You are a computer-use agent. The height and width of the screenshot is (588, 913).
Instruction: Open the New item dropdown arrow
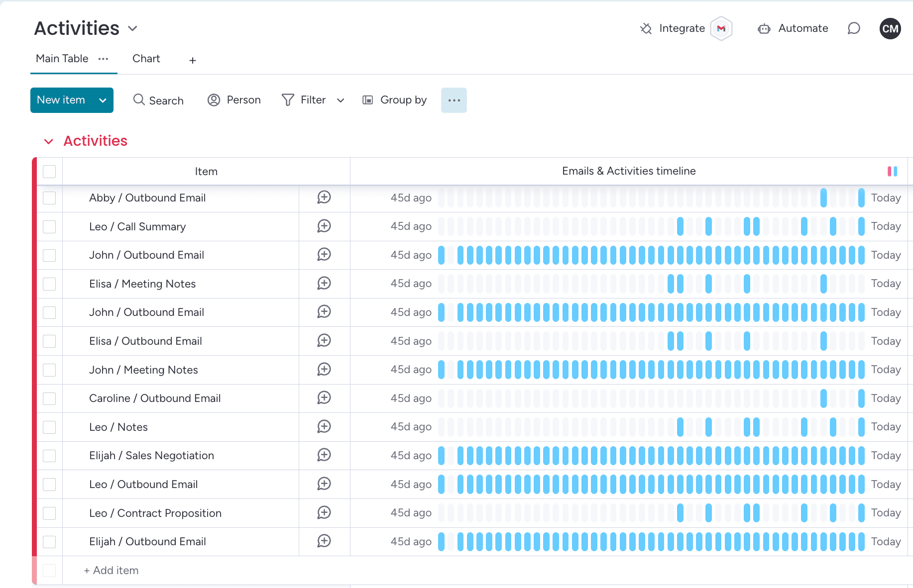(103, 100)
